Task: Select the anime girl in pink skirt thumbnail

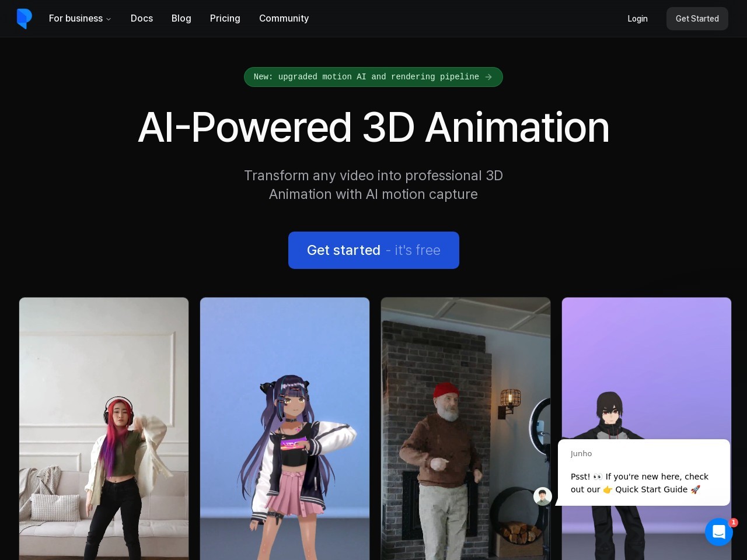Action: coord(285,429)
